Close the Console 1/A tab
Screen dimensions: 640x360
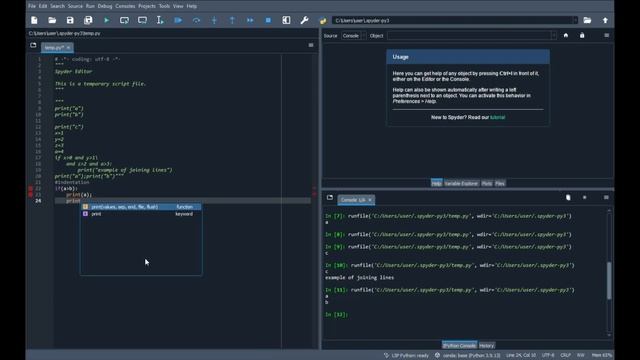pos(370,200)
